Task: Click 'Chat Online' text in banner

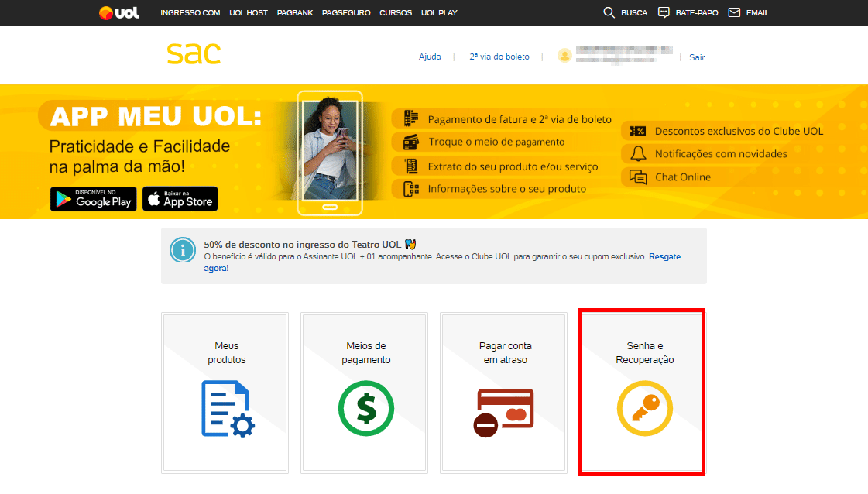Action: pos(683,177)
